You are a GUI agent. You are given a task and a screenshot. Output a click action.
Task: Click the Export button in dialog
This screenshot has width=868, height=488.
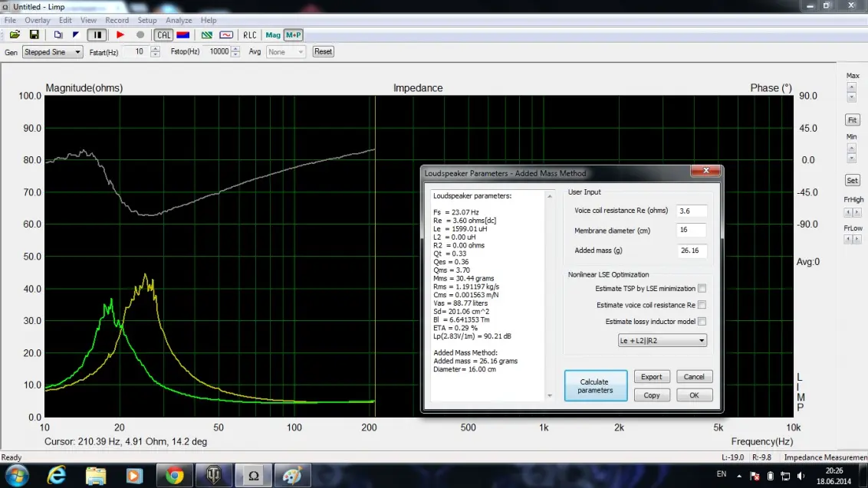coord(652,377)
